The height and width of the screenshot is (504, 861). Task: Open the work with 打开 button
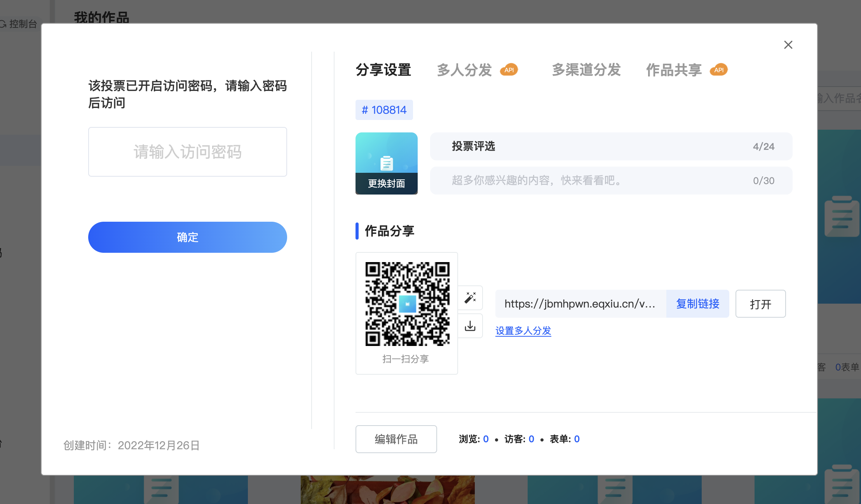point(760,304)
